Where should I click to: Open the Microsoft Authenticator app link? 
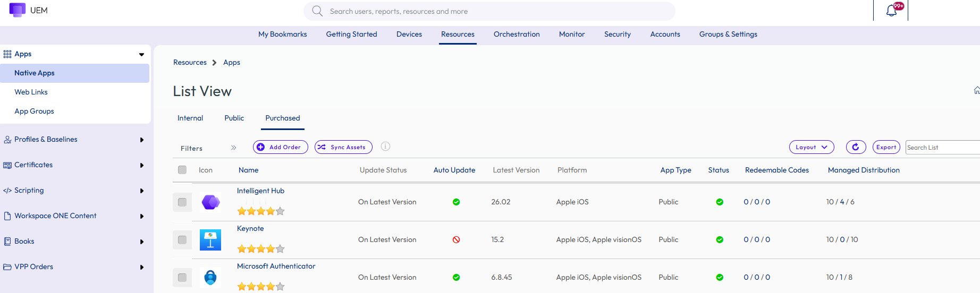click(276, 266)
